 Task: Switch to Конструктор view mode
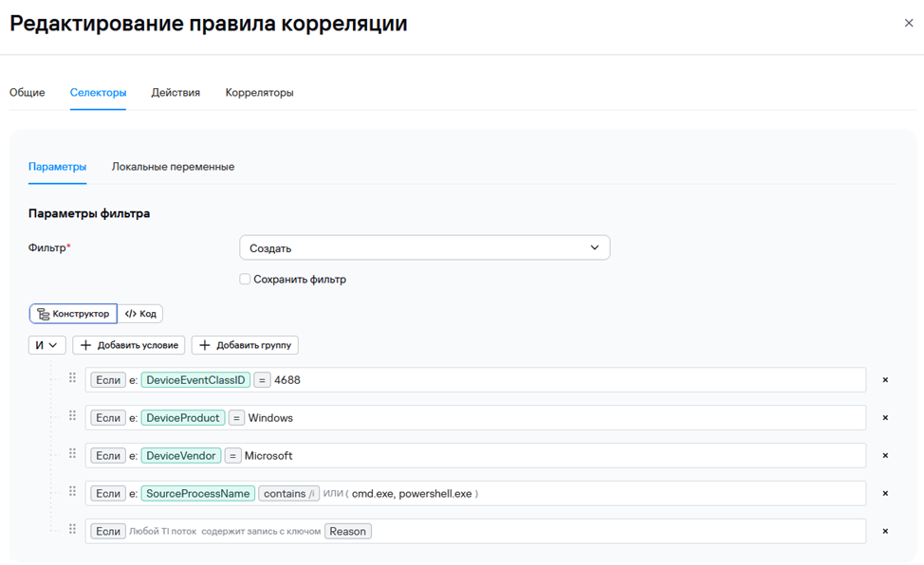(73, 314)
